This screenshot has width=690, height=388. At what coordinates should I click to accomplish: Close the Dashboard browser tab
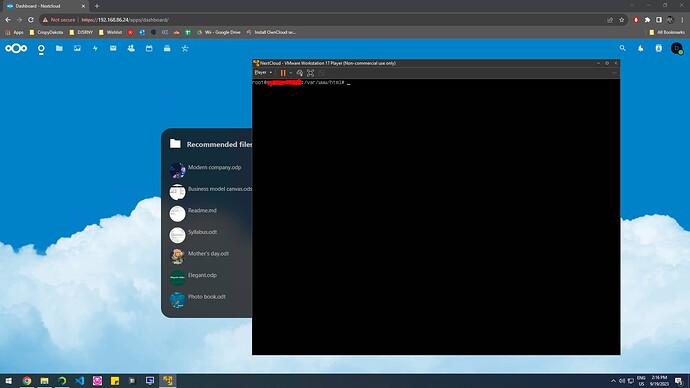(x=83, y=6)
